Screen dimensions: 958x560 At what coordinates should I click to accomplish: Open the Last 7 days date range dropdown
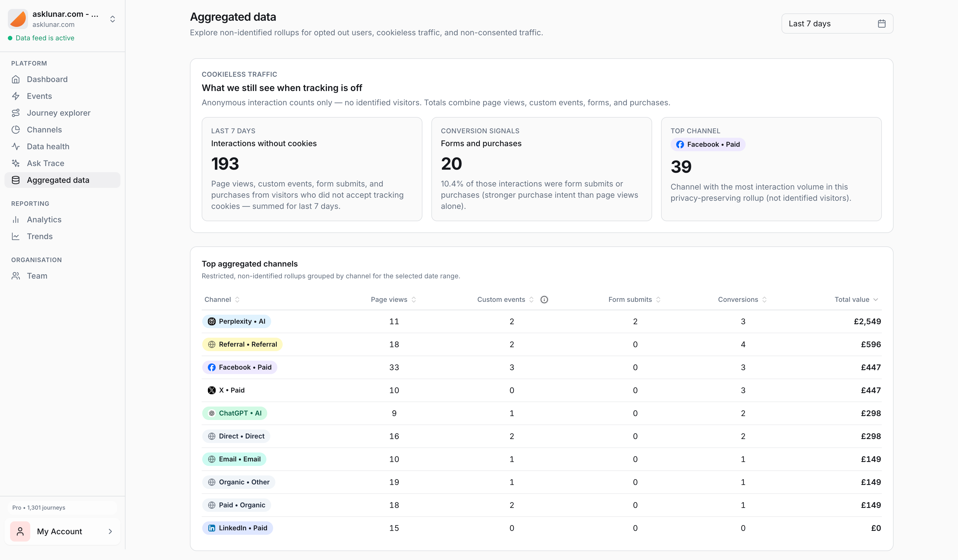[x=836, y=23]
